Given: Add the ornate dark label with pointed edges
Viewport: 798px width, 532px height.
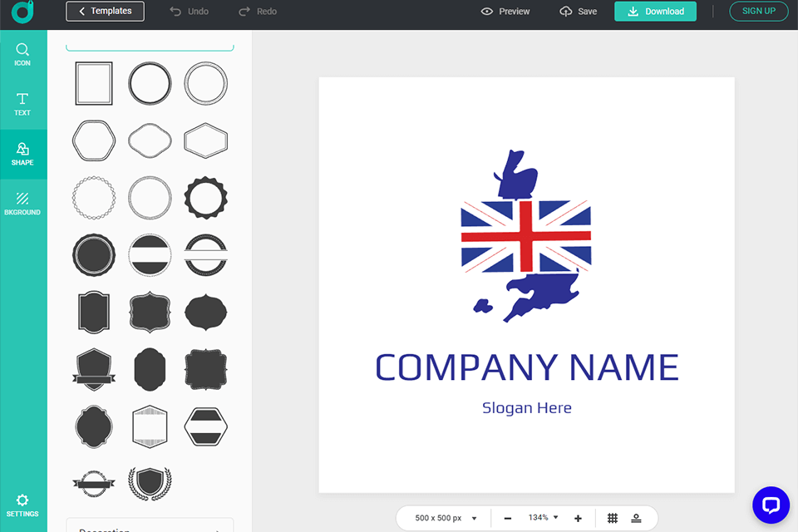Looking at the screenshot, I should (150, 312).
